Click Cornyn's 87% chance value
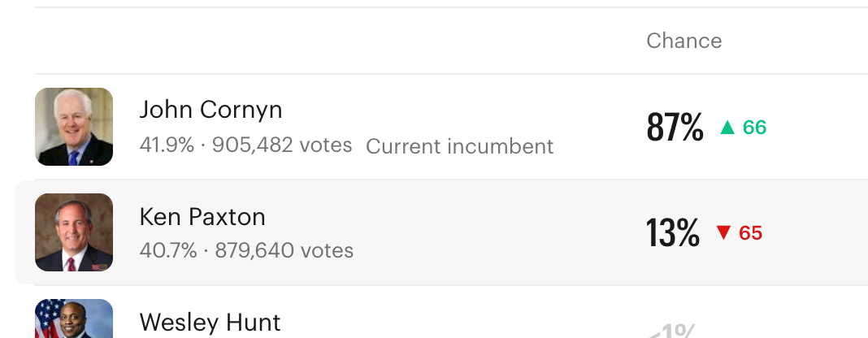This screenshot has height=338, width=868. point(675,128)
